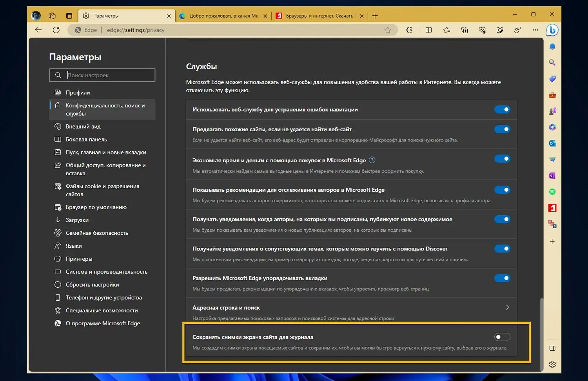The height and width of the screenshot is (381, 588).
Task: Click the browser Back arrow
Action: pyautogui.click(x=38, y=30)
